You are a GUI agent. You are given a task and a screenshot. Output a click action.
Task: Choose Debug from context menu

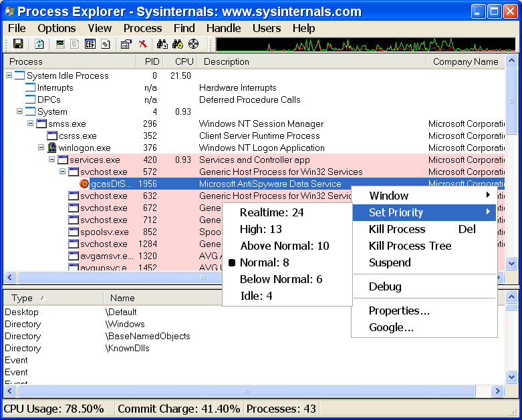click(424, 286)
